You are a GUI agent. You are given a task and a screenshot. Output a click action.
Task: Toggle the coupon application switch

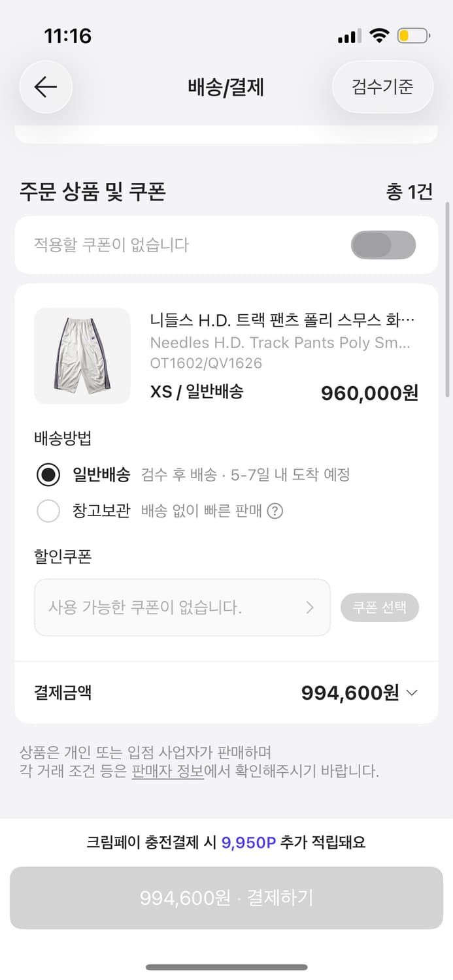tap(384, 244)
